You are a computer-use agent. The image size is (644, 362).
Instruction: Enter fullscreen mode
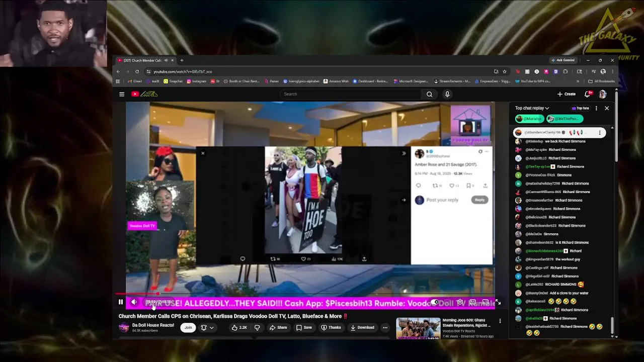pos(498,302)
